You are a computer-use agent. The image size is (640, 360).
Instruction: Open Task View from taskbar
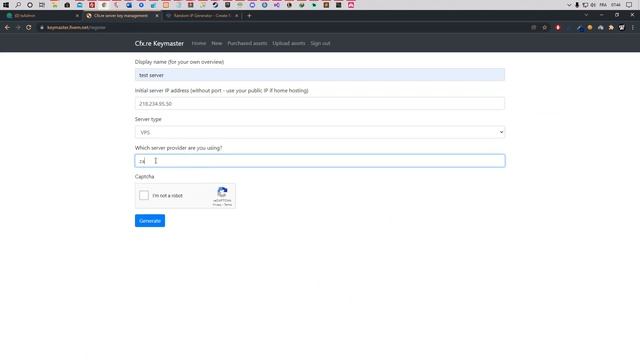(42, 5)
